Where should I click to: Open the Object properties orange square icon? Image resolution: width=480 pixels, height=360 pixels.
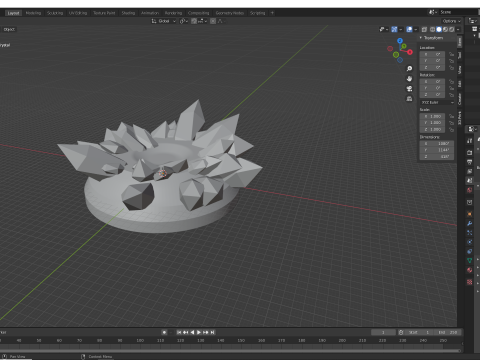tap(469, 214)
